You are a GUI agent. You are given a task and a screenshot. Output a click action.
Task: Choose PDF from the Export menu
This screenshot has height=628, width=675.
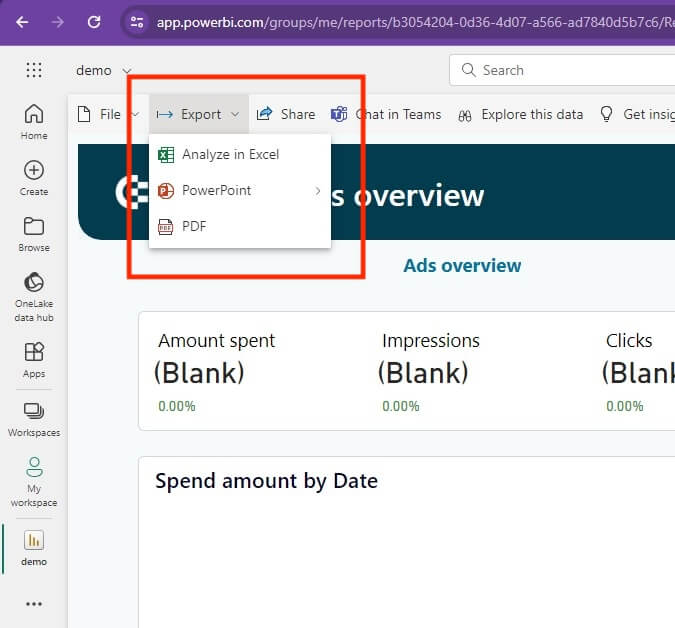(194, 227)
